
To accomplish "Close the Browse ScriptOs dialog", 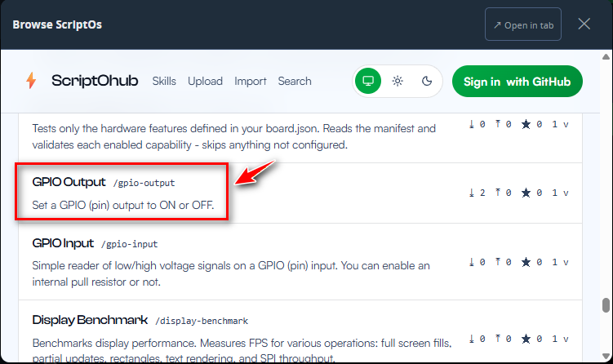I will (584, 24).
